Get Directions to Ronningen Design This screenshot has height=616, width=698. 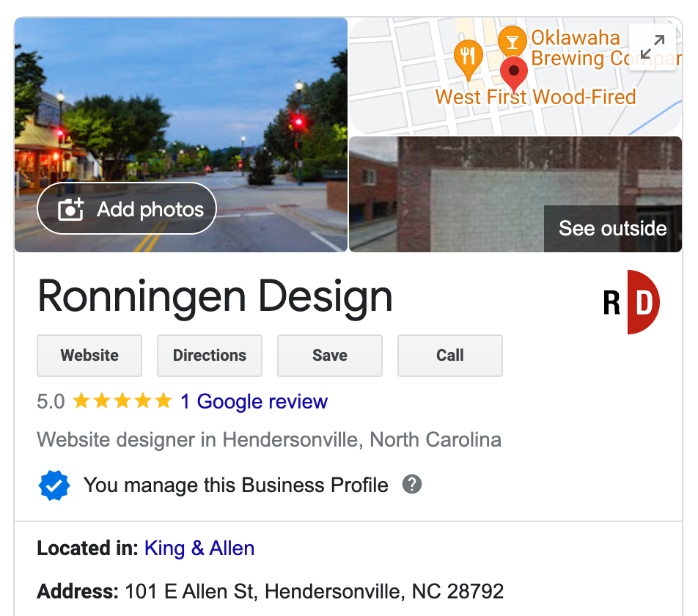[x=210, y=356]
